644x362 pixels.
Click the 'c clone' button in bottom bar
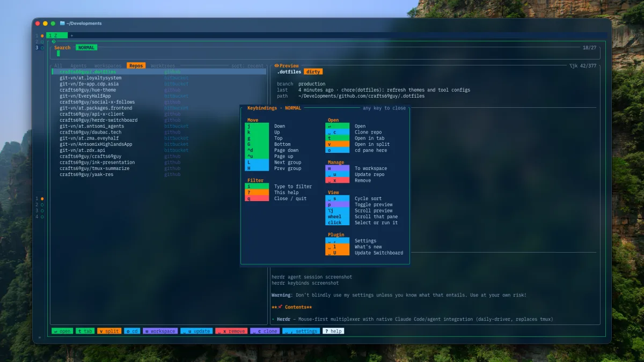[x=265, y=331]
